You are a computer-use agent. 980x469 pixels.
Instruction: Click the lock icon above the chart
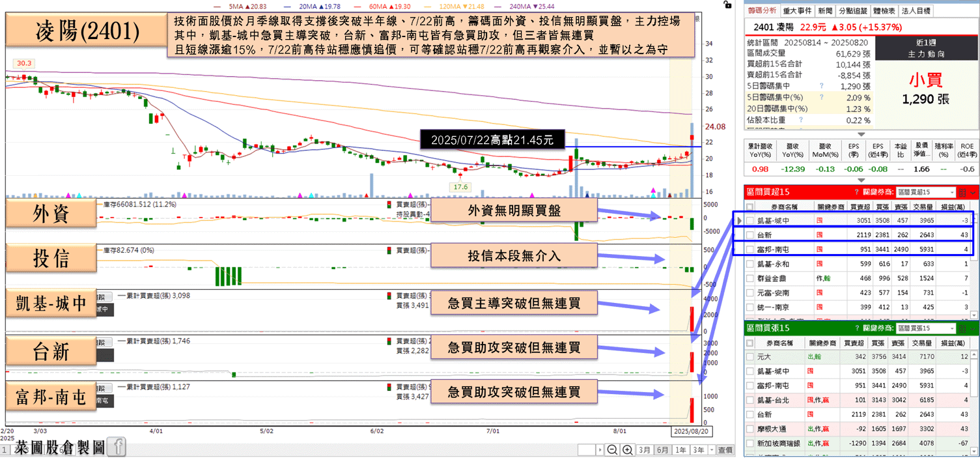coord(728,5)
